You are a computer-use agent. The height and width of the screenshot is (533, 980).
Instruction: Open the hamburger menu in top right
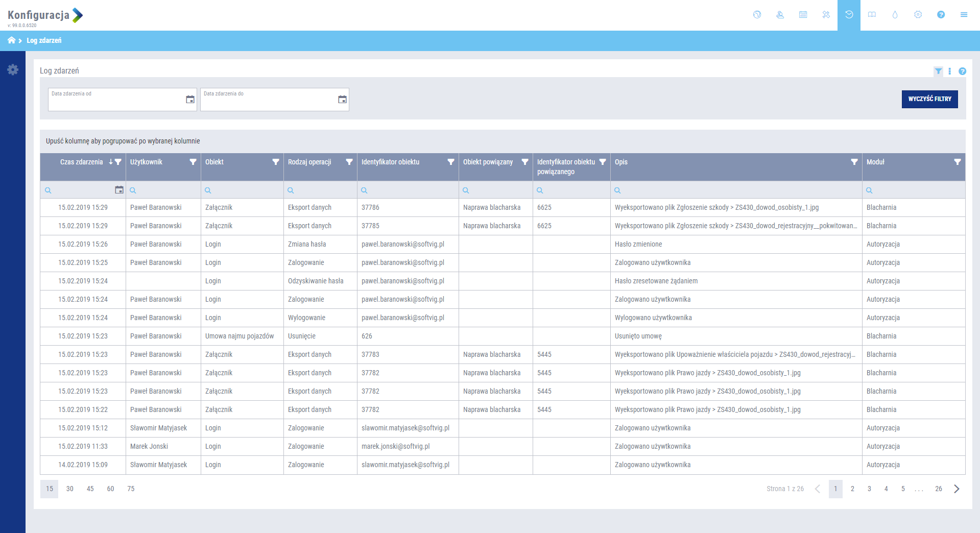click(x=964, y=15)
